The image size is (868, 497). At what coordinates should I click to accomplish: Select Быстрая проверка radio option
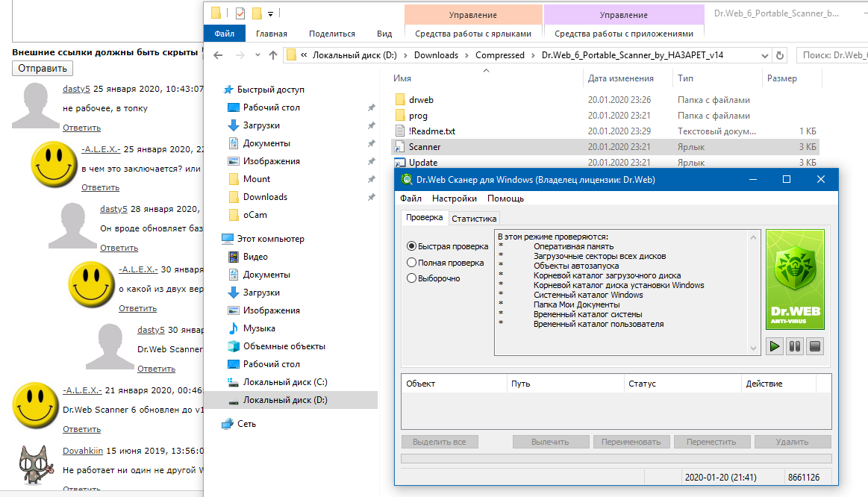point(411,246)
